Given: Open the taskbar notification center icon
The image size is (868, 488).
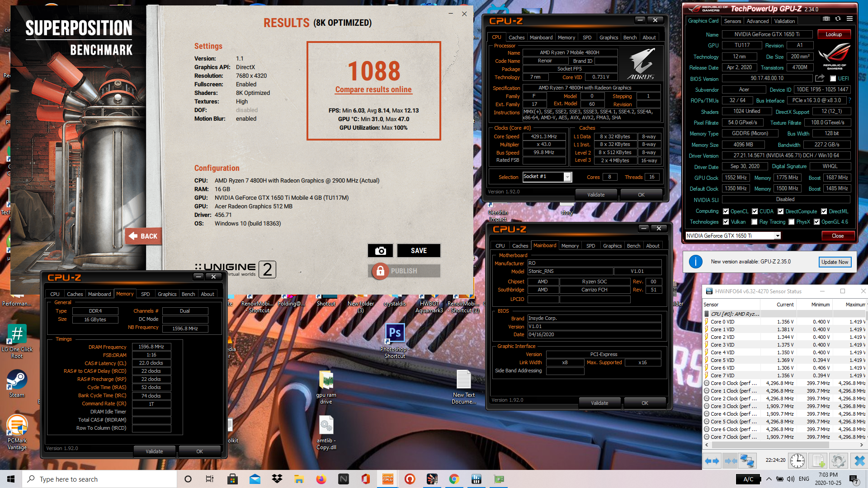Looking at the screenshot, I should click(854, 479).
